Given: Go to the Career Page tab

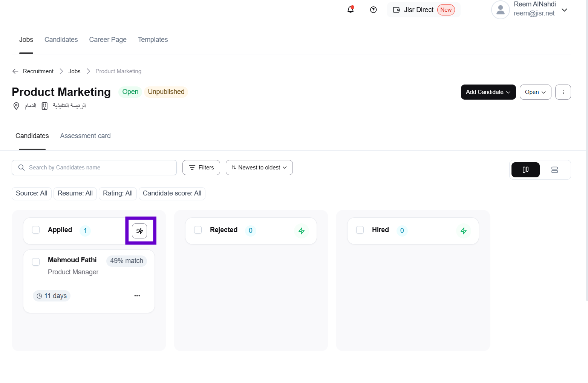Looking at the screenshot, I should coord(108,40).
